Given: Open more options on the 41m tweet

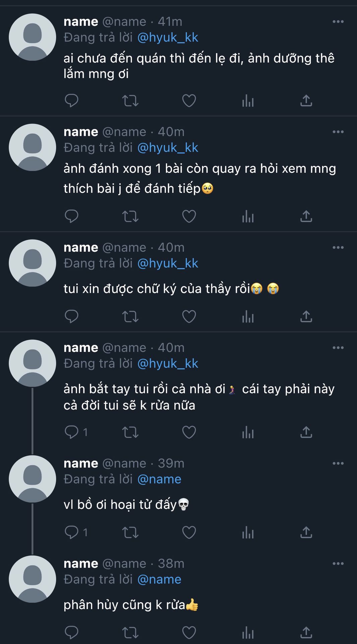Looking at the screenshot, I should pos(338,22).
